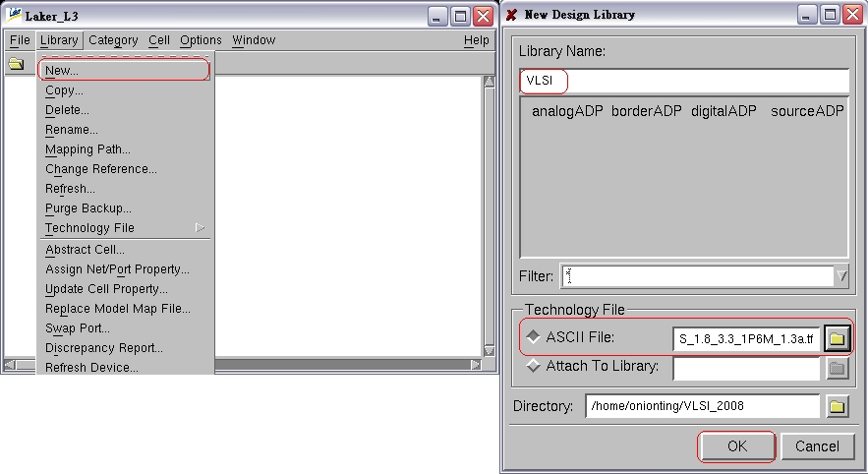Open the Options menu
Viewport: 868px width, 474px height.
201,40
